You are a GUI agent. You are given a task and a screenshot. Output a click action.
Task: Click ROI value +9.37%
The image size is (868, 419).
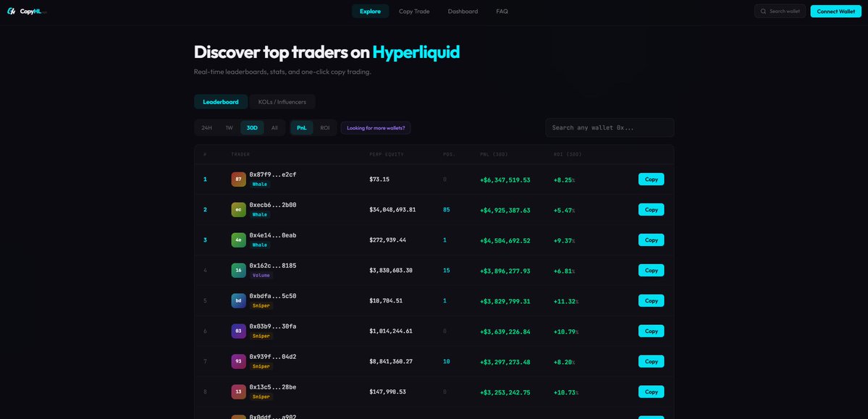point(564,241)
